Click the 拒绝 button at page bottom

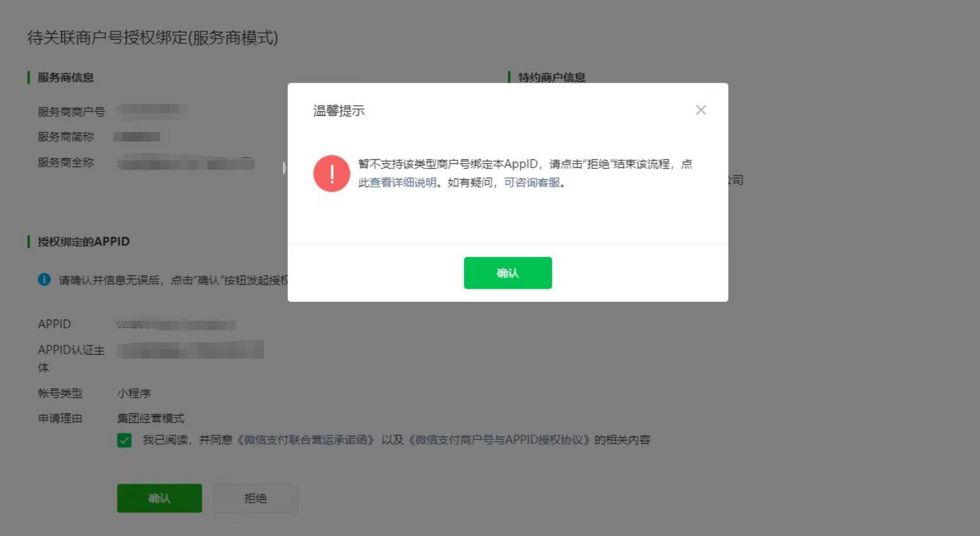tap(255, 498)
